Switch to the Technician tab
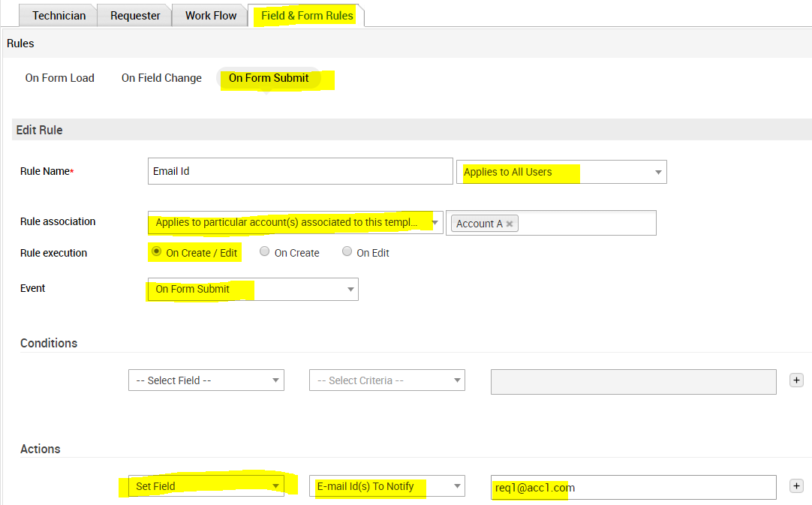The image size is (812, 505). [x=59, y=15]
